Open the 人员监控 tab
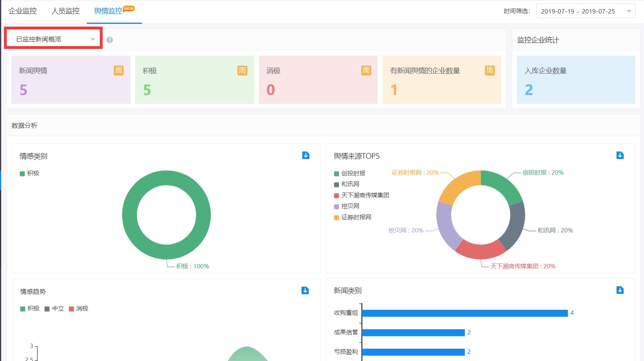This screenshot has width=644, height=361. pyautogui.click(x=65, y=11)
